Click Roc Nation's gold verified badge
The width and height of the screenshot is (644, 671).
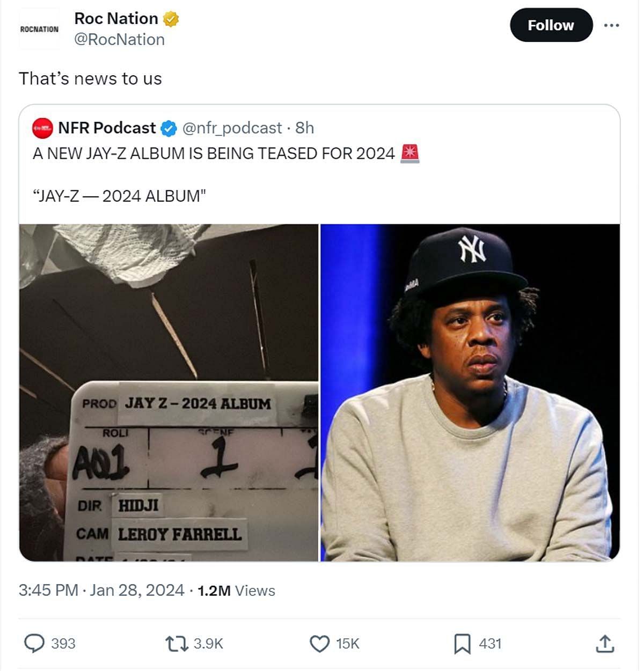[171, 19]
